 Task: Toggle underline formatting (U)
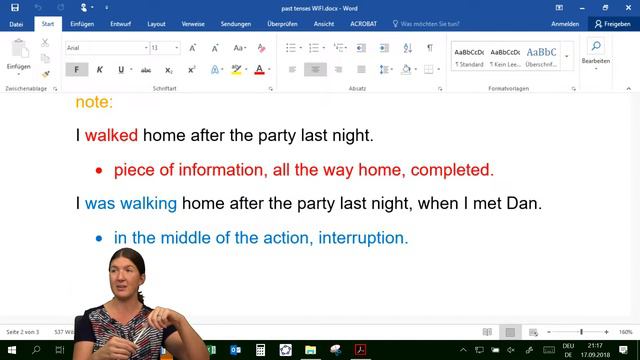[x=121, y=70]
